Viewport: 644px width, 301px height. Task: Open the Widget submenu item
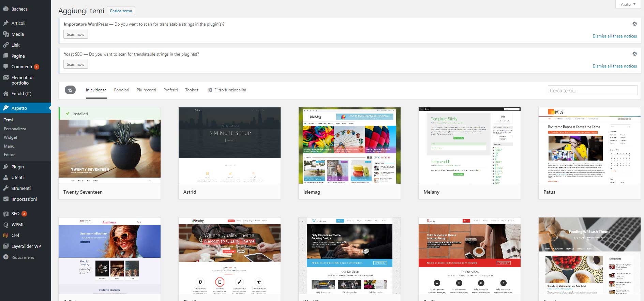[x=11, y=137]
